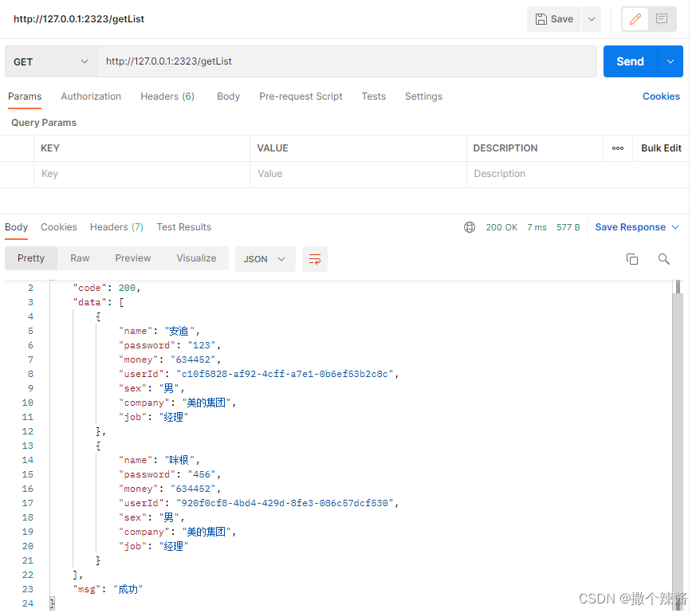Click the password value "456"
Viewport: 700px width, 613px height.
pos(202,474)
